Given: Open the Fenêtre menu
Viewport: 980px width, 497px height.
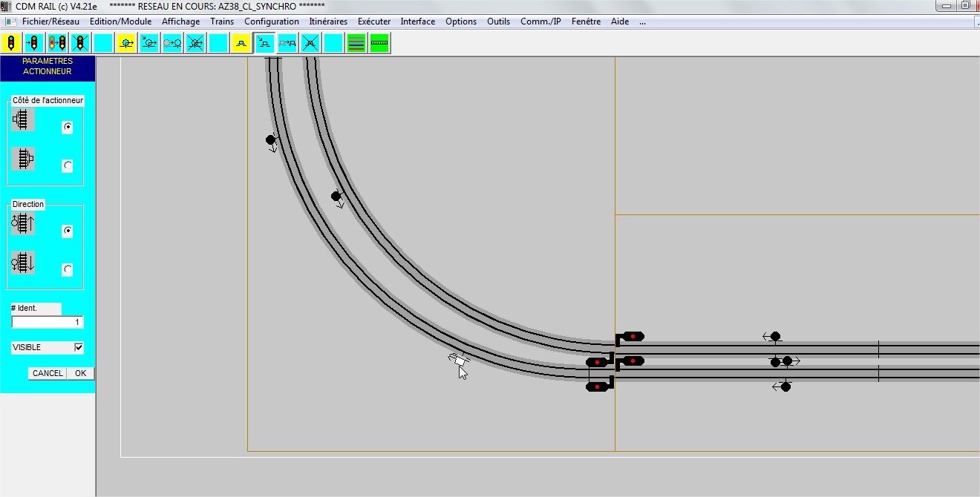Looking at the screenshot, I should 587,22.
